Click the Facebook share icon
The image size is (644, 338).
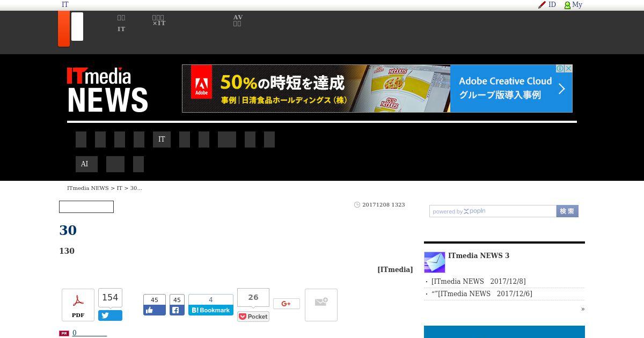pyautogui.click(x=177, y=310)
